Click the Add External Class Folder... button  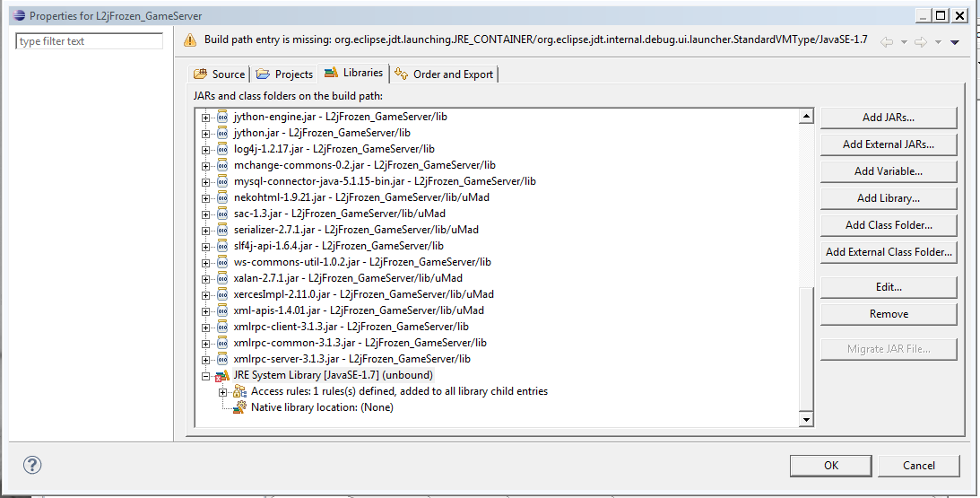pos(889,251)
